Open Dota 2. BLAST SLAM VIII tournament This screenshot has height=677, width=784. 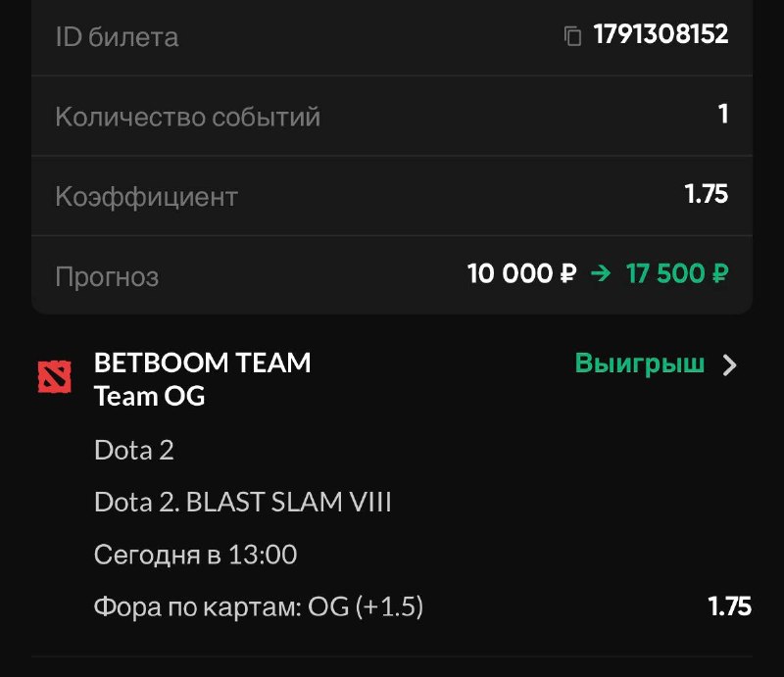[x=242, y=502]
